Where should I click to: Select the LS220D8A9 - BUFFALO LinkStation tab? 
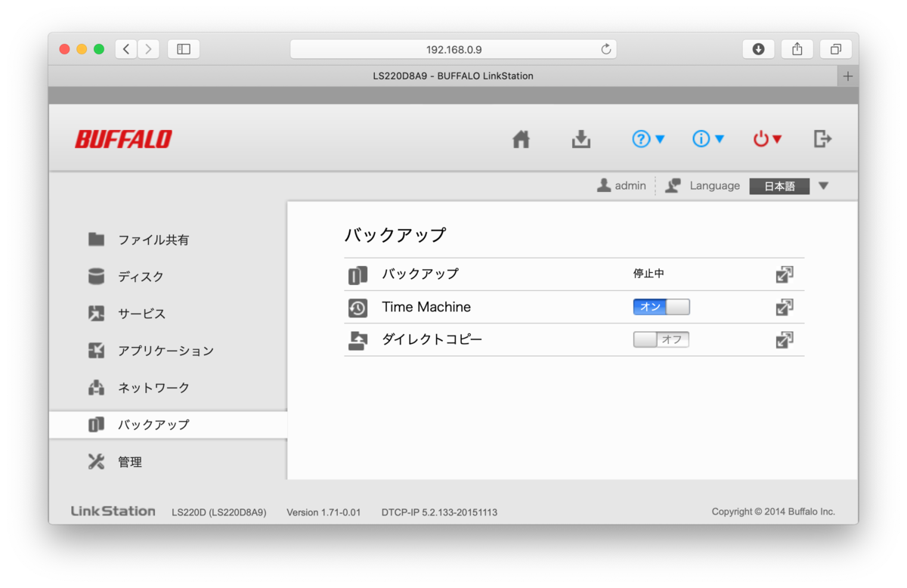pos(443,76)
